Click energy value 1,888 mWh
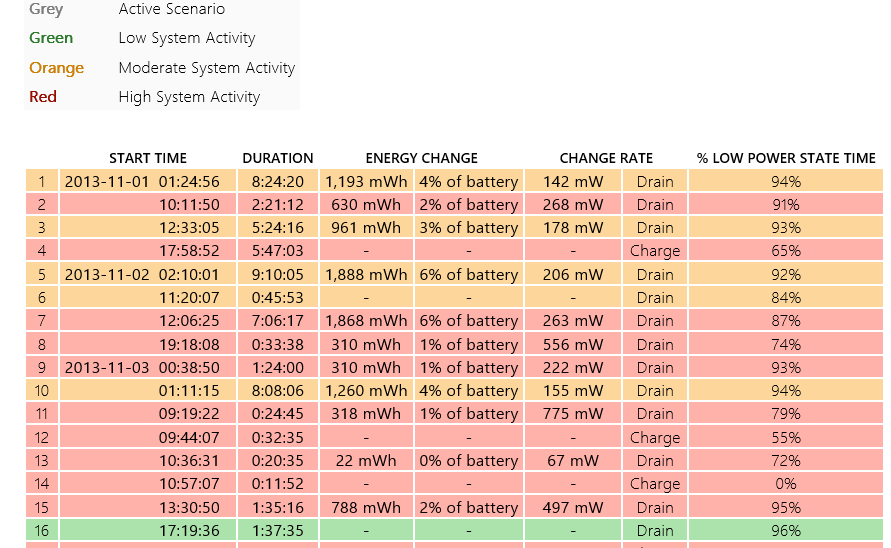891x548 pixels. click(x=366, y=275)
